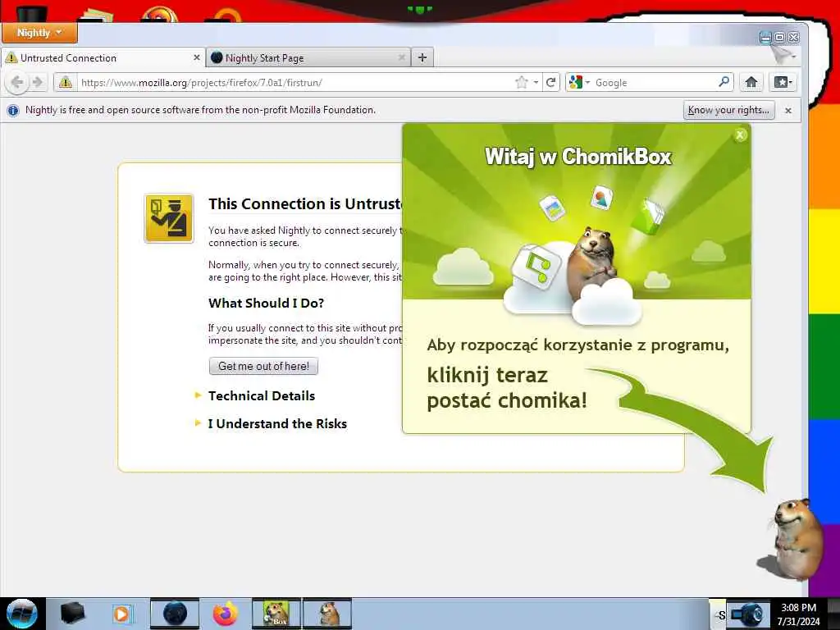The image size is (840, 630).
Task: Open a new tab with plus button
Action: point(422,57)
